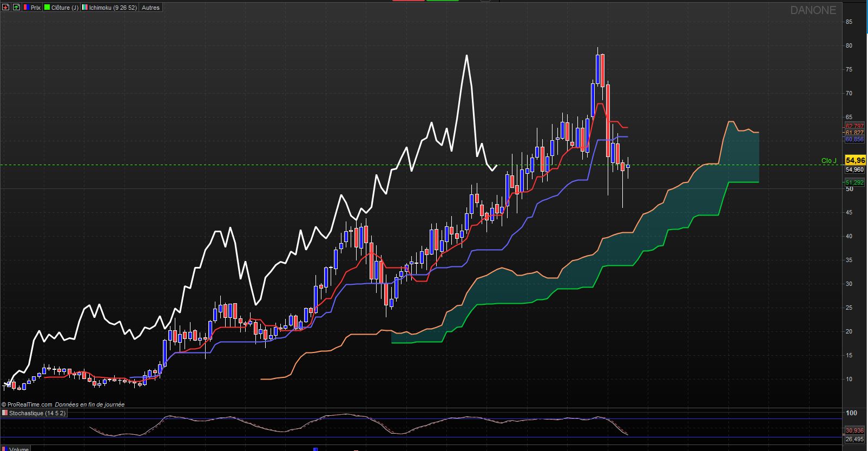Open the Autres menu
Image resolution: width=868 pixels, height=451 pixels.
pyautogui.click(x=150, y=8)
